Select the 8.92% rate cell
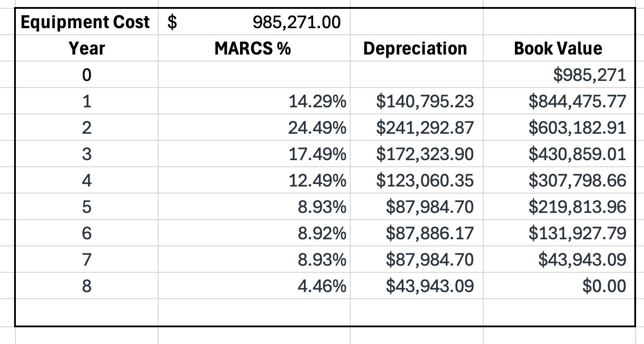Viewport: 644px width, 344px height. click(x=322, y=234)
